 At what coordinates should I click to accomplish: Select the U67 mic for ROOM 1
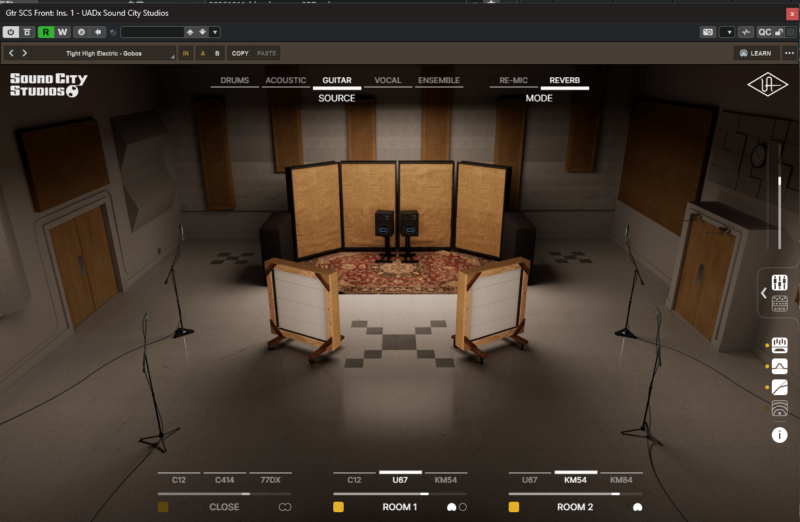400,479
